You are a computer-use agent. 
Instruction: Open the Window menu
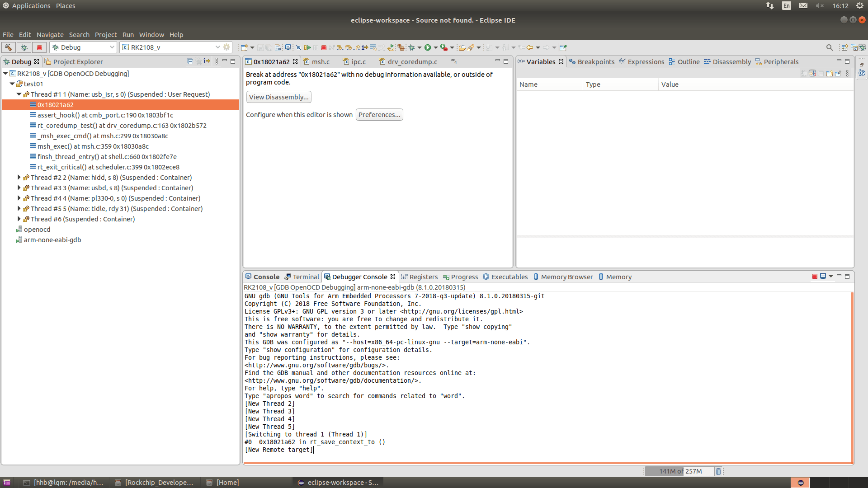pos(151,35)
